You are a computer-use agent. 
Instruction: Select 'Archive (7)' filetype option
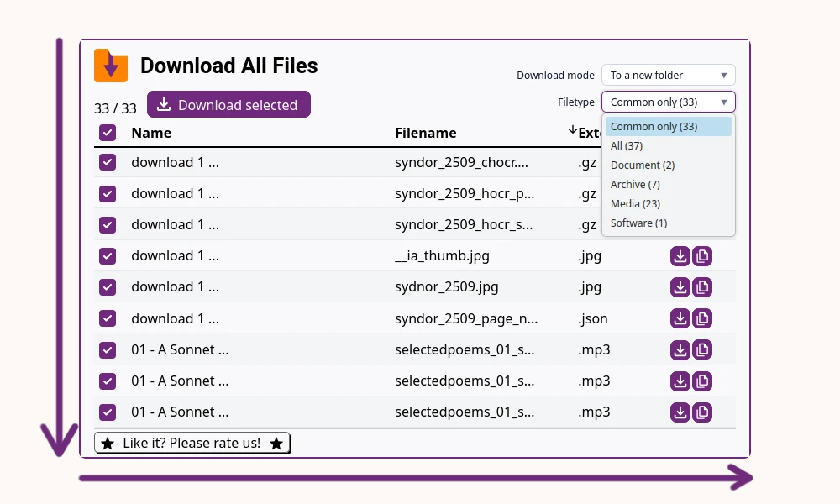(635, 185)
